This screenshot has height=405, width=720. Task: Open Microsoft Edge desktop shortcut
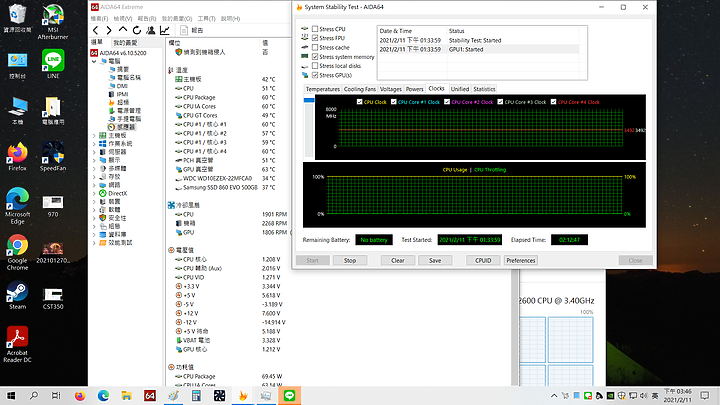pyautogui.click(x=17, y=206)
